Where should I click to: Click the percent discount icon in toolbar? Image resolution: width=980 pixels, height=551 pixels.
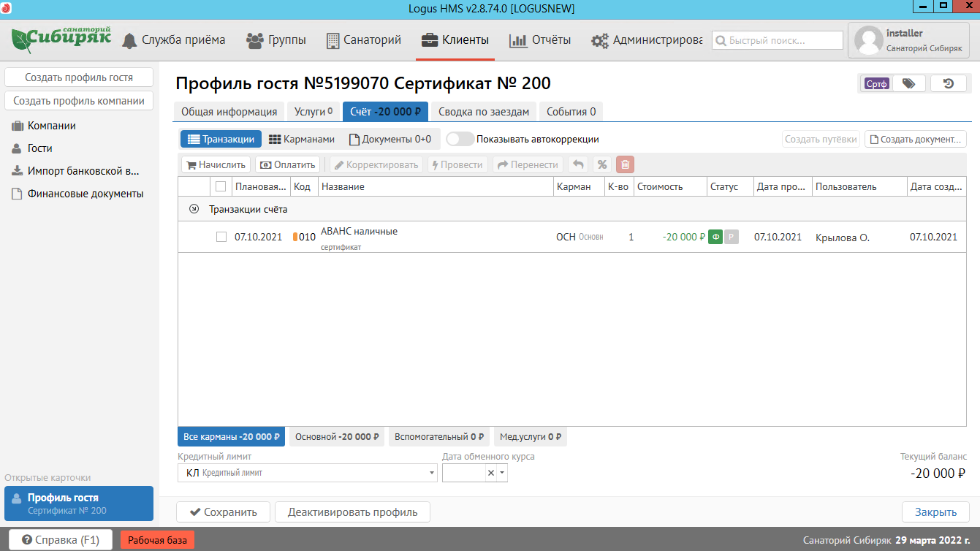tap(601, 164)
